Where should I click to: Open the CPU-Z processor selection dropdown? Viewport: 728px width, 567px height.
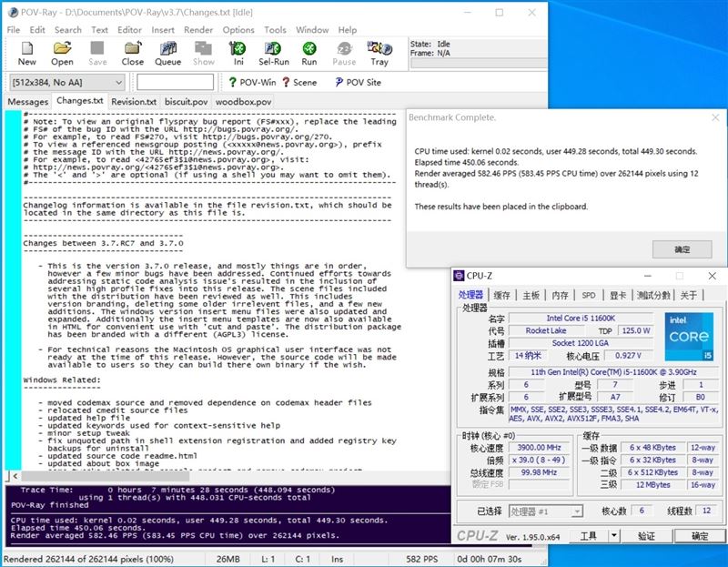click(545, 511)
